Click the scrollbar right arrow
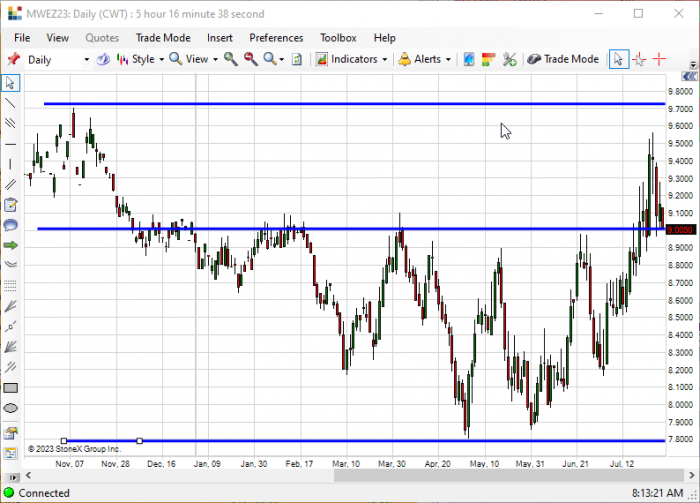Screen dimensions: 700x503 pos(692,475)
